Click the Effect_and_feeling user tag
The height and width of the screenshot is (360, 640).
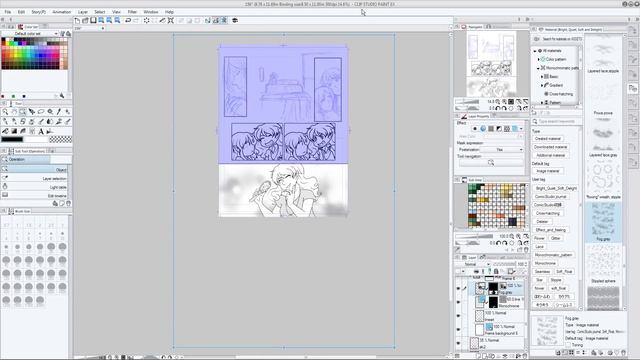coord(551,230)
